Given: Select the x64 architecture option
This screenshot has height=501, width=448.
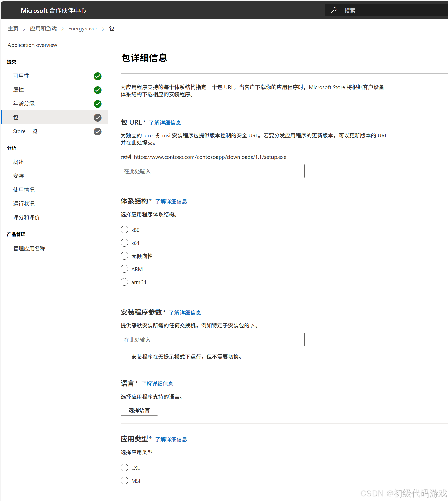Looking at the screenshot, I should coord(124,243).
